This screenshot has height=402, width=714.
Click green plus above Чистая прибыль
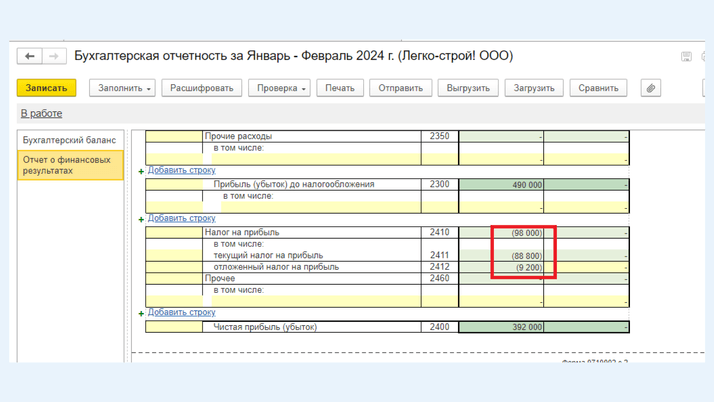coord(141,313)
